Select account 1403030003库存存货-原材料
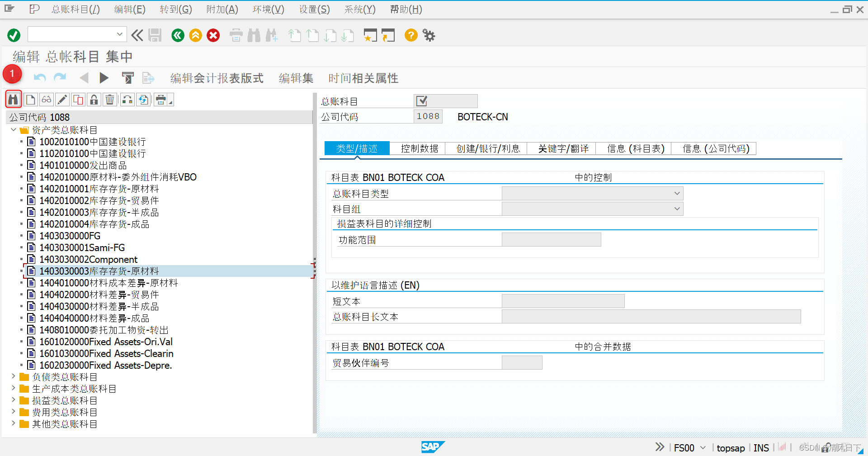Image resolution: width=868 pixels, height=456 pixels. click(x=99, y=271)
